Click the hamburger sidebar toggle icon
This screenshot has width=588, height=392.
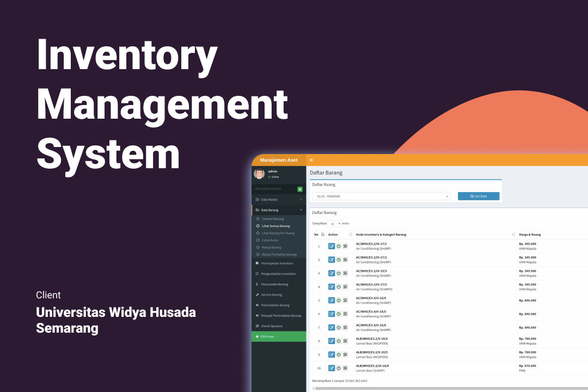point(311,160)
